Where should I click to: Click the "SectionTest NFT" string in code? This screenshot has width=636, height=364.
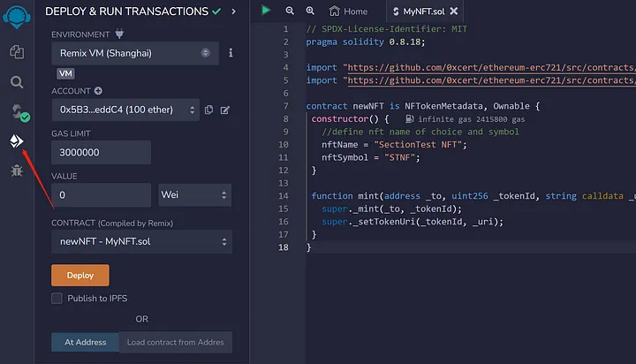tap(417, 145)
